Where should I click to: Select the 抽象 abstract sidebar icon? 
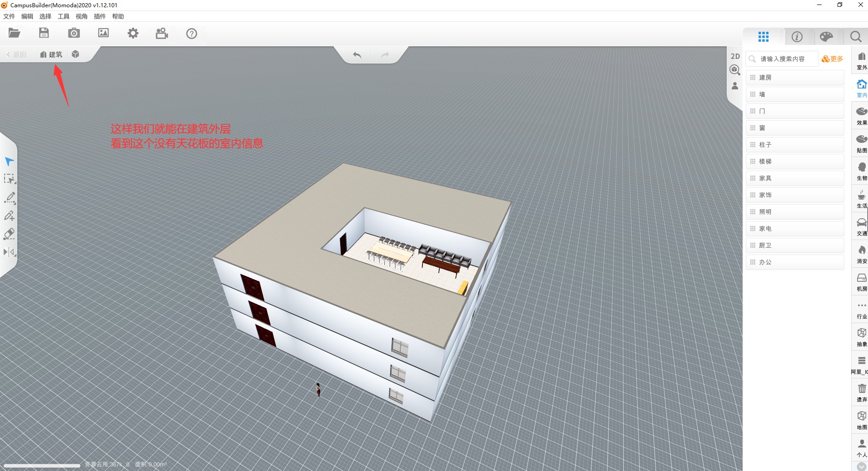[x=861, y=338]
